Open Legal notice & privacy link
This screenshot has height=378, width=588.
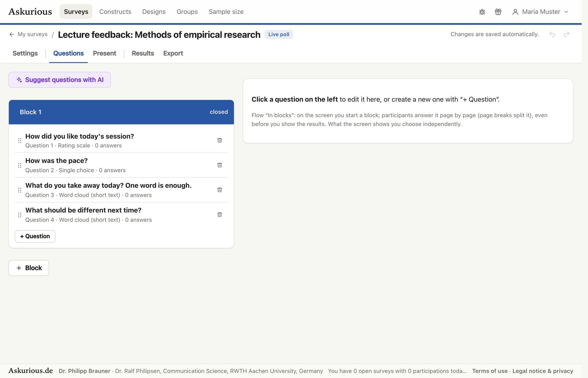click(x=543, y=371)
